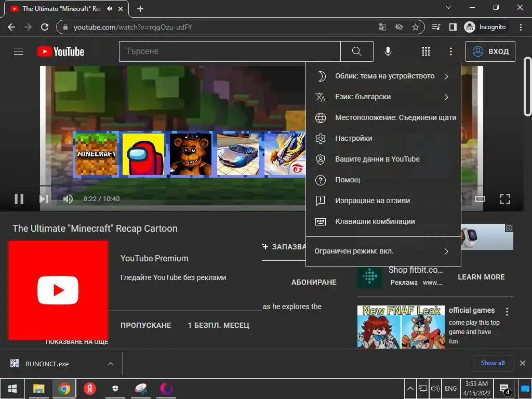Open appearance theme submenu
The image size is (532, 399).
383,76
